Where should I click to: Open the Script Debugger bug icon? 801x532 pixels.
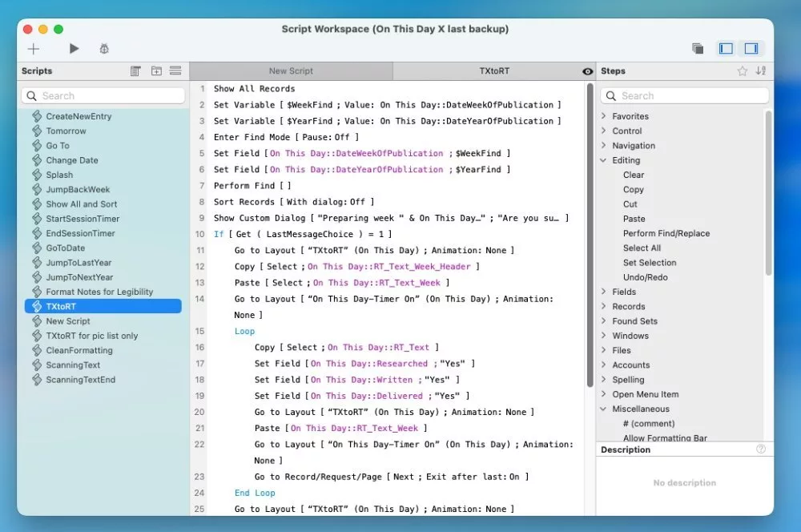[103, 48]
